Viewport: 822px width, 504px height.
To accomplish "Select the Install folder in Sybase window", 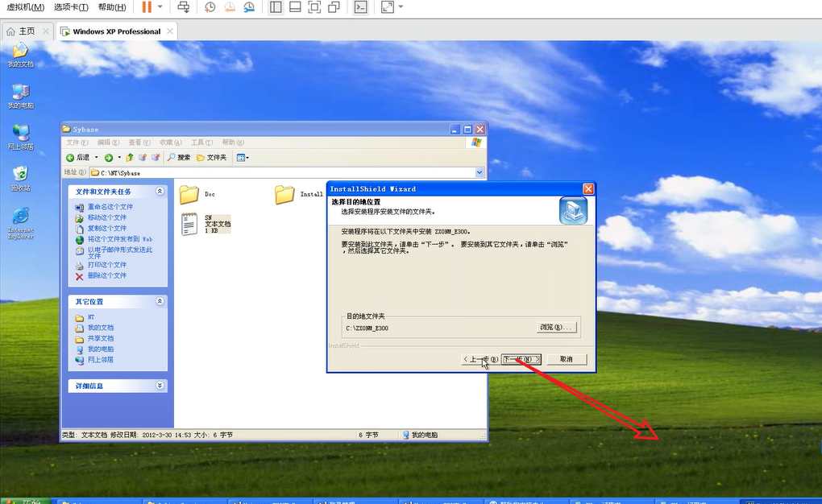I will [299, 194].
